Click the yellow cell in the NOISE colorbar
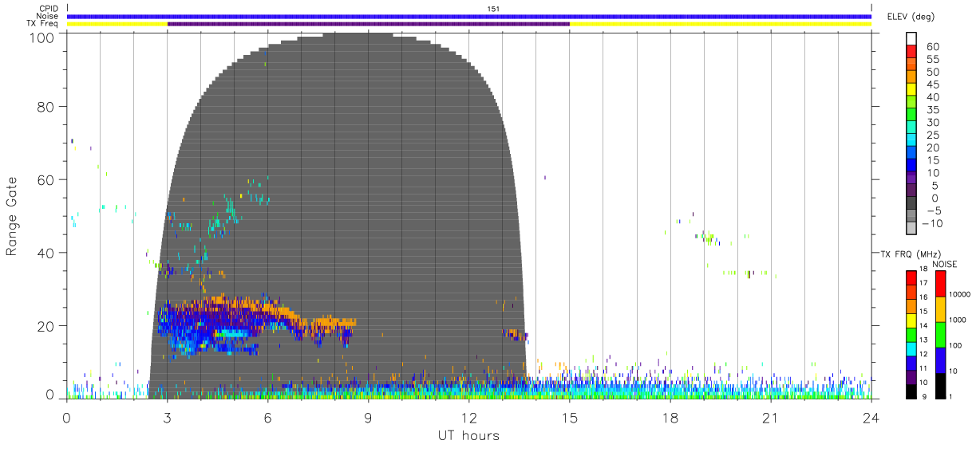Viewport: 980px width, 452px height. pyautogui.click(x=941, y=309)
